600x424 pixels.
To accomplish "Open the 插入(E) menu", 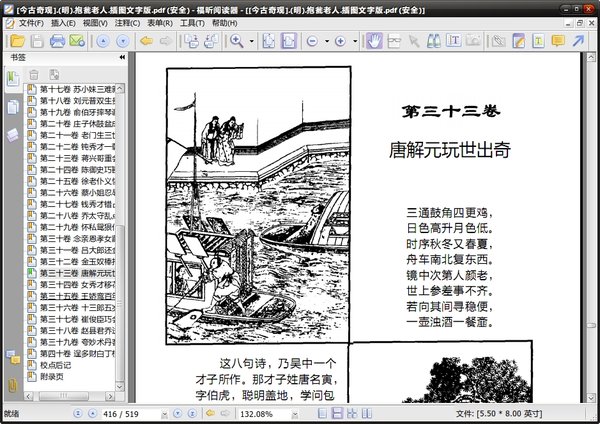I will [x=63, y=23].
